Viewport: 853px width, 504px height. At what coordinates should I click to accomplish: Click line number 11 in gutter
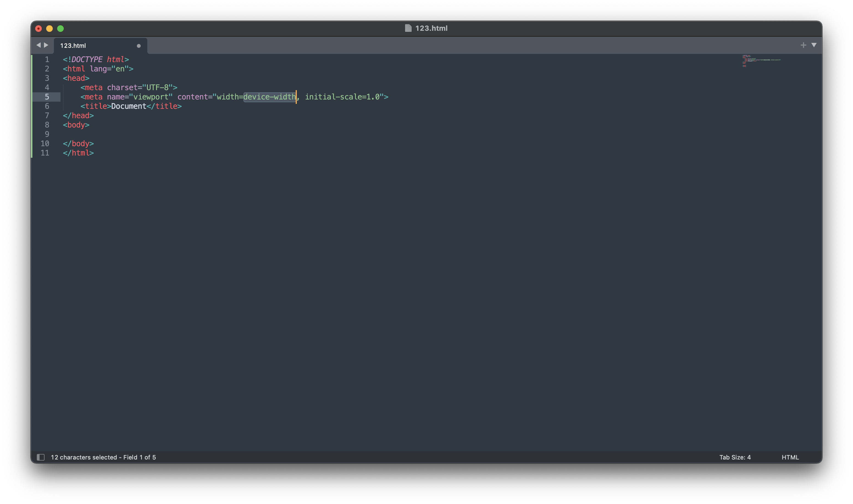pos(45,153)
